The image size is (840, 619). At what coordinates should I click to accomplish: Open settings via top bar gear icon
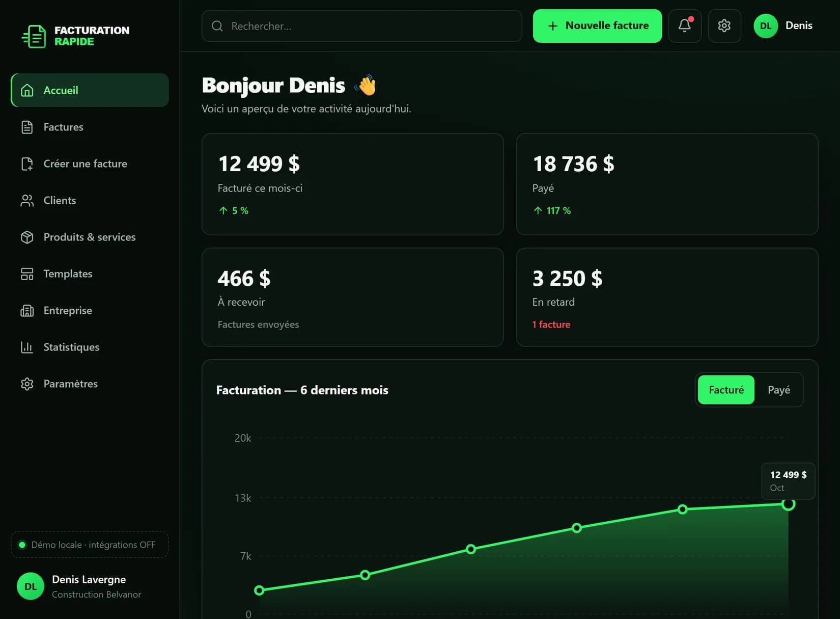(724, 25)
